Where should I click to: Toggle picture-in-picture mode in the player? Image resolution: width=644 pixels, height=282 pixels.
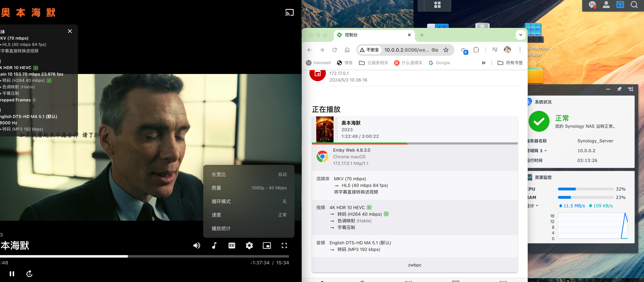(267, 246)
